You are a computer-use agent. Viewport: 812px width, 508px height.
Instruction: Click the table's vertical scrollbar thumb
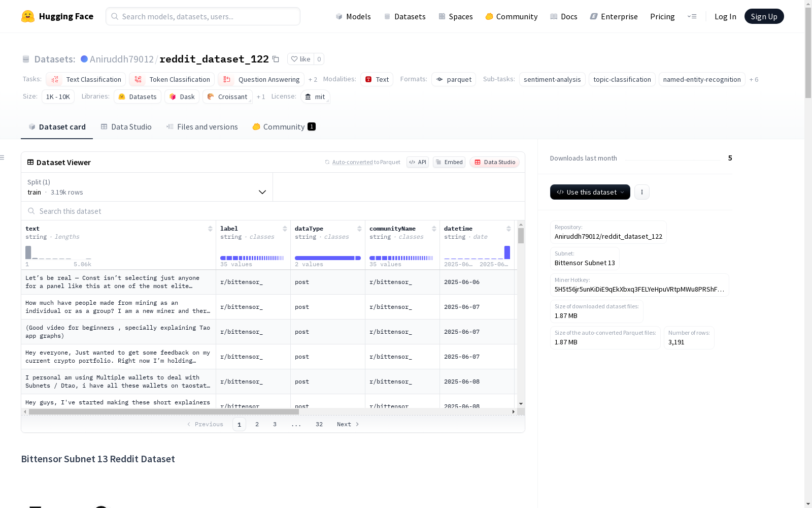tap(521, 236)
